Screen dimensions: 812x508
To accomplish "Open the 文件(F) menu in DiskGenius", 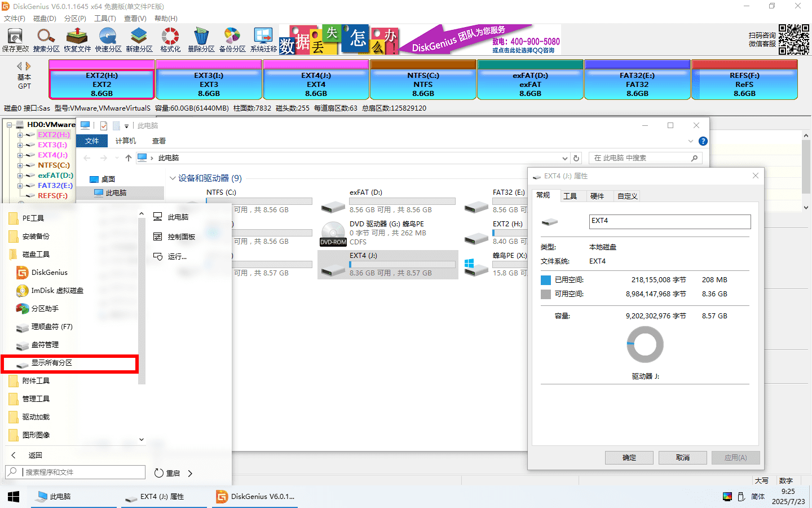I will (15, 19).
